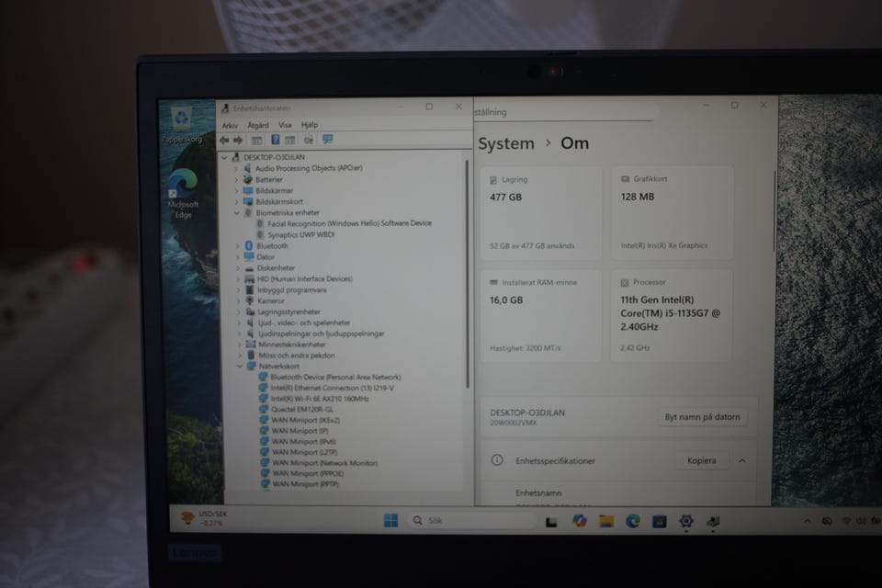Expand the Diskenheter category arrow

pyautogui.click(x=238, y=268)
